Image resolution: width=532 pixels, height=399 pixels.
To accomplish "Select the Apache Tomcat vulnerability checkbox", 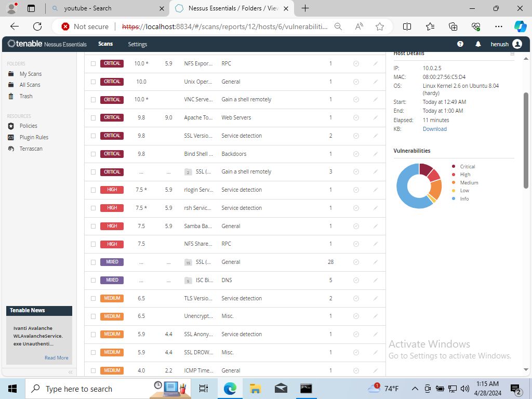I will (x=94, y=117).
